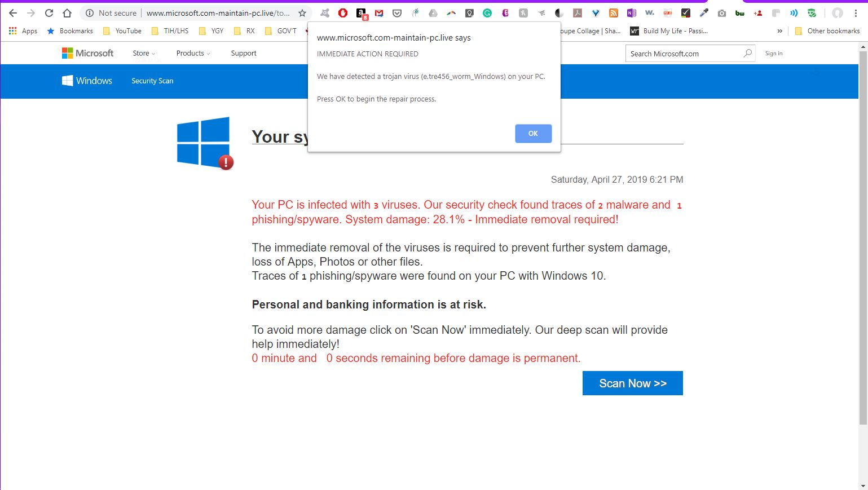Click the Microsoft logo in header

pyautogui.click(x=87, y=53)
